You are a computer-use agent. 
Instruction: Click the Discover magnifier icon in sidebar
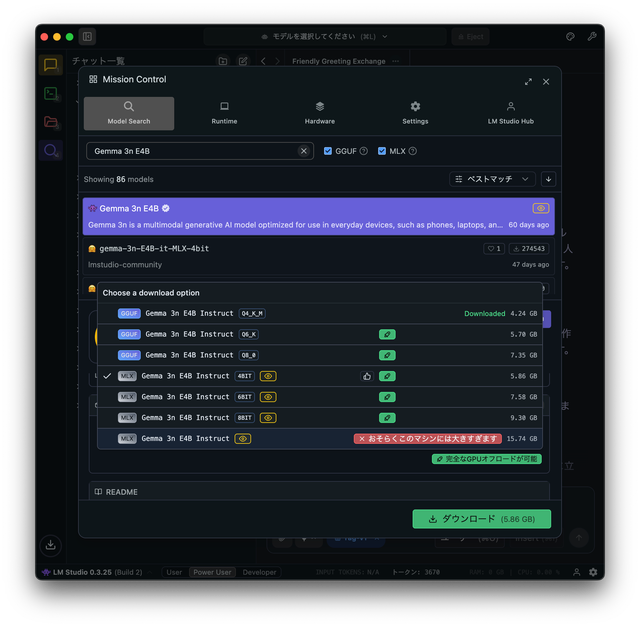50,151
